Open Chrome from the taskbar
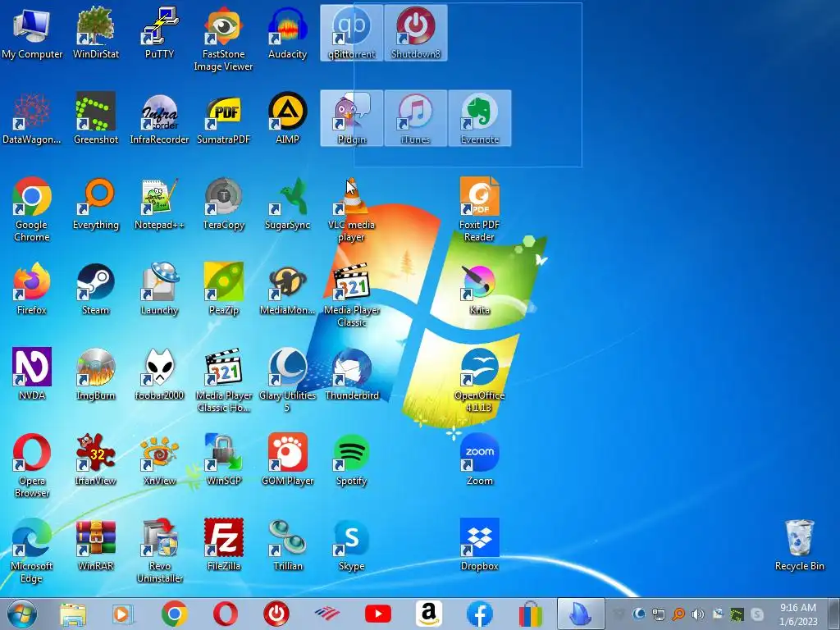This screenshot has width=840, height=630. click(x=174, y=614)
